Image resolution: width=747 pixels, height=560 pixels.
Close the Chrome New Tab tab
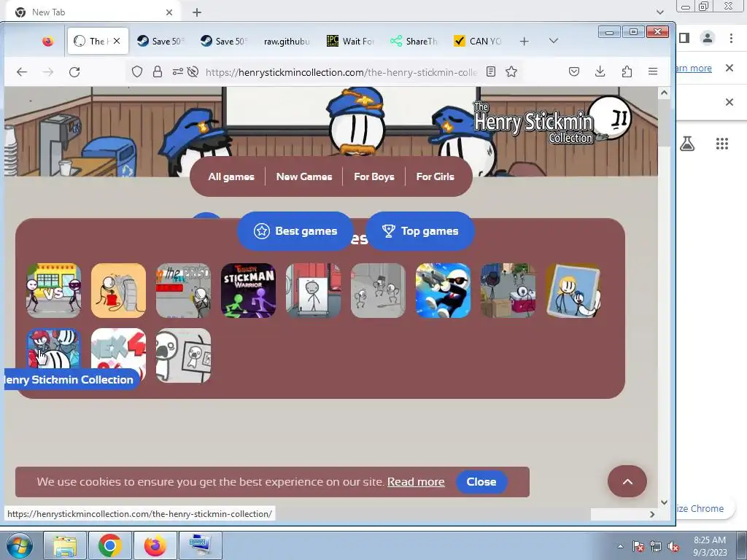point(169,12)
